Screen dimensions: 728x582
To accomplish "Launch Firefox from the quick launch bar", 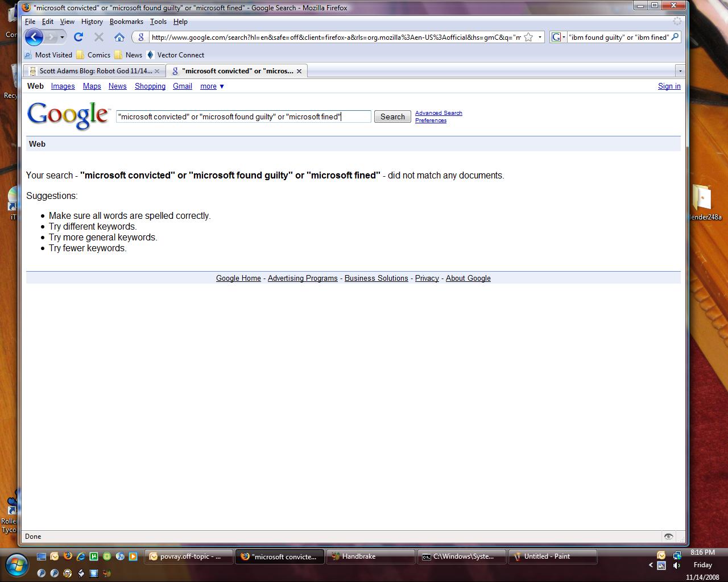I will coord(68,556).
